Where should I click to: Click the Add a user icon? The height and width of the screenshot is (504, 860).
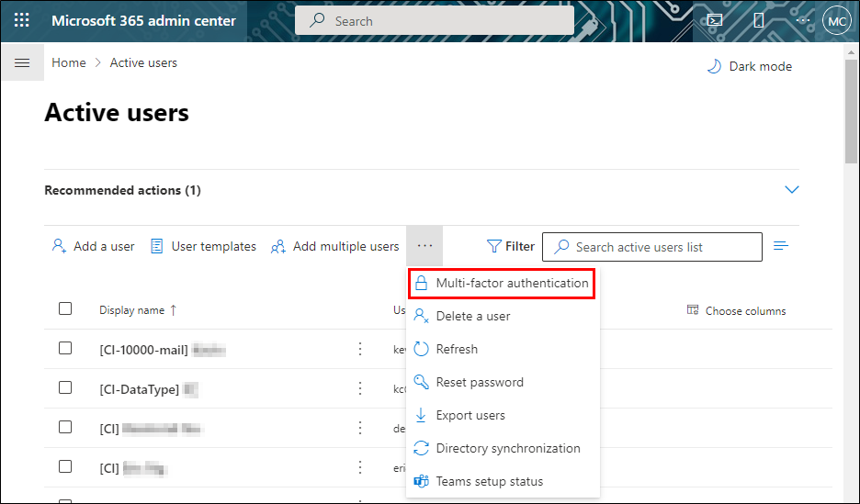click(x=59, y=247)
